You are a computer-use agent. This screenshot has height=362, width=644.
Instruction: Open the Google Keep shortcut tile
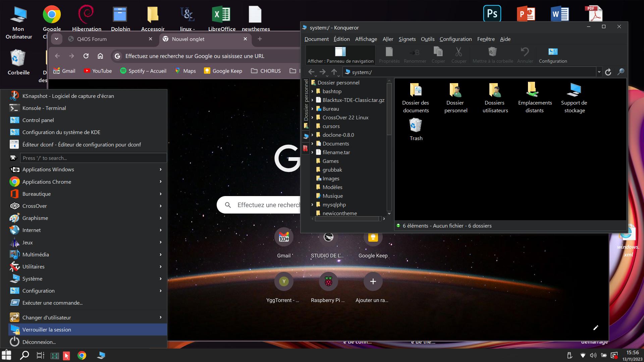[373, 244]
